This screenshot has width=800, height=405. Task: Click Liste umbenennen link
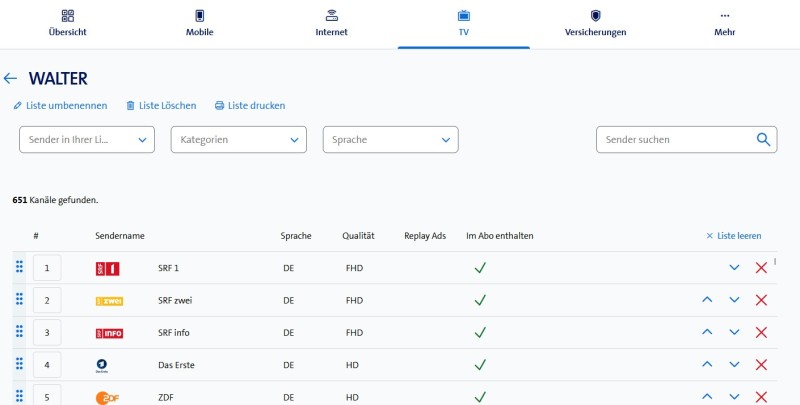(62, 105)
